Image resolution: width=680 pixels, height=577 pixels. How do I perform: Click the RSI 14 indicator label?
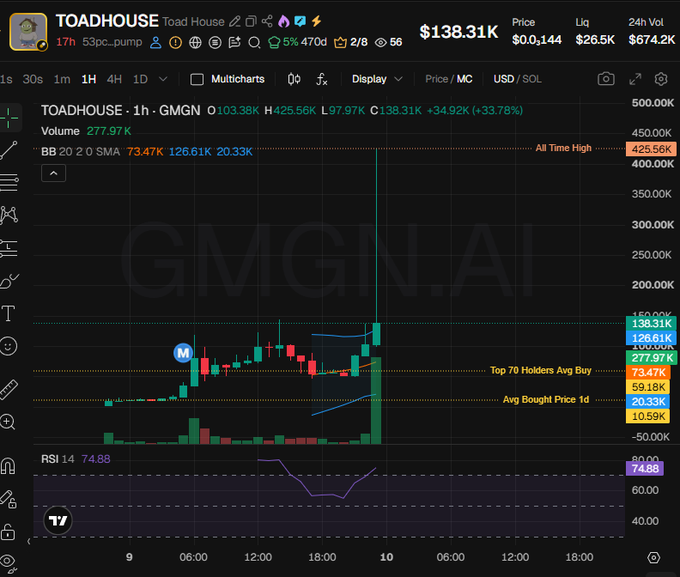click(57, 459)
